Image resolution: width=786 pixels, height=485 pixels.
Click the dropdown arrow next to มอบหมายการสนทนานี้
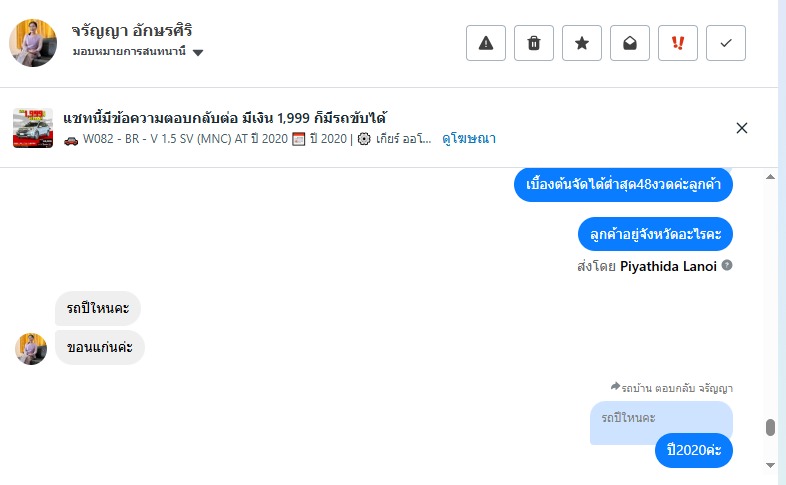198,53
